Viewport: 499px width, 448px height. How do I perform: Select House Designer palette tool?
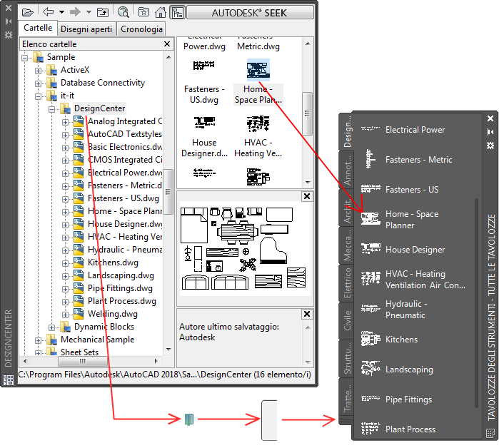403,249
